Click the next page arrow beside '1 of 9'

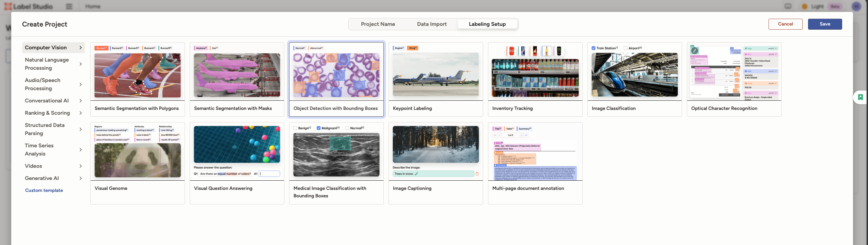point(521,135)
